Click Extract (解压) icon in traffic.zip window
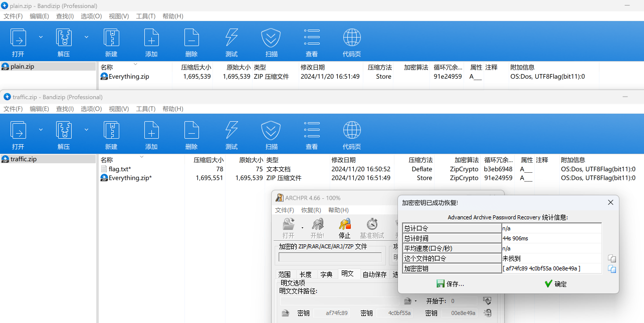644x323 pixels. (x=64, y=135)
